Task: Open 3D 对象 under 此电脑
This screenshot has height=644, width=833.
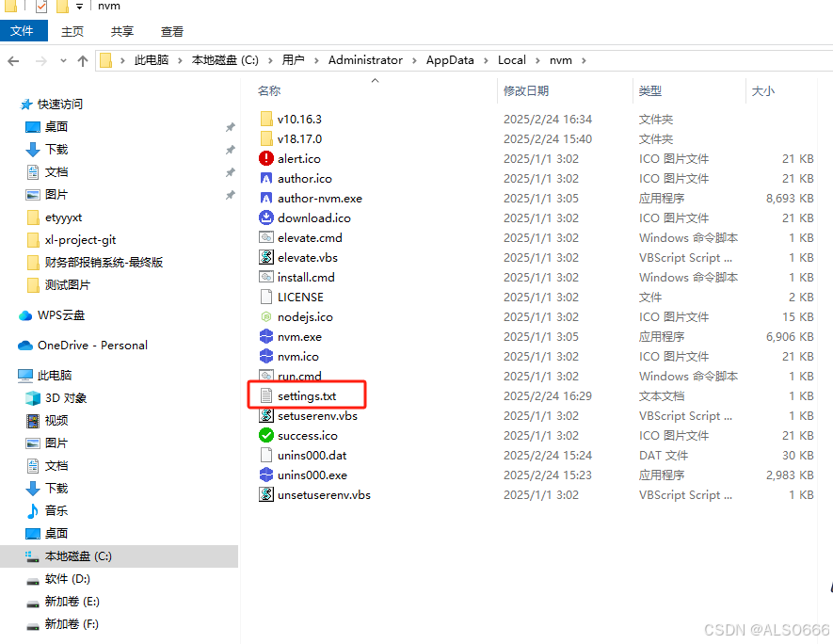Action: pyautogui.click(x=66, y=398)
